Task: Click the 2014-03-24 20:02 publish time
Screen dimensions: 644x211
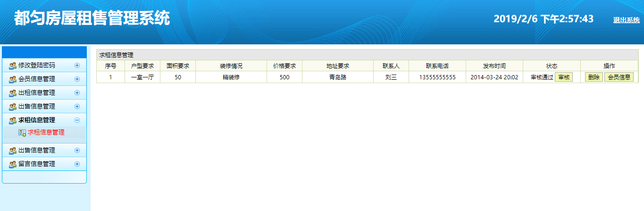Action: coord(494,77)
